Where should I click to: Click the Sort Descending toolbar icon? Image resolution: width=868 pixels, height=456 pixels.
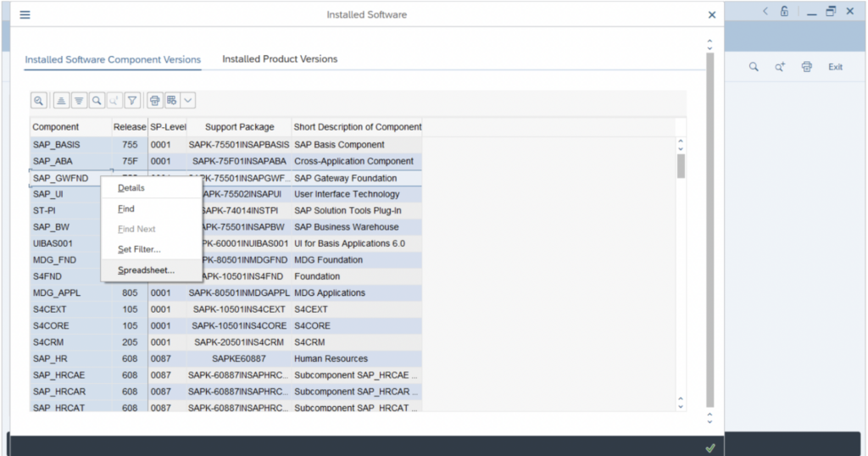(x=79, y=100)
